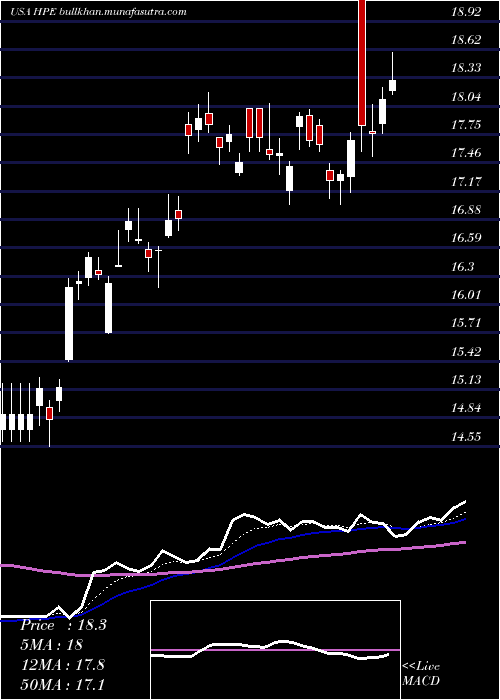Click the 'Price : 18.3' readout
Screen dimensions: 500x700
[63, 625]
